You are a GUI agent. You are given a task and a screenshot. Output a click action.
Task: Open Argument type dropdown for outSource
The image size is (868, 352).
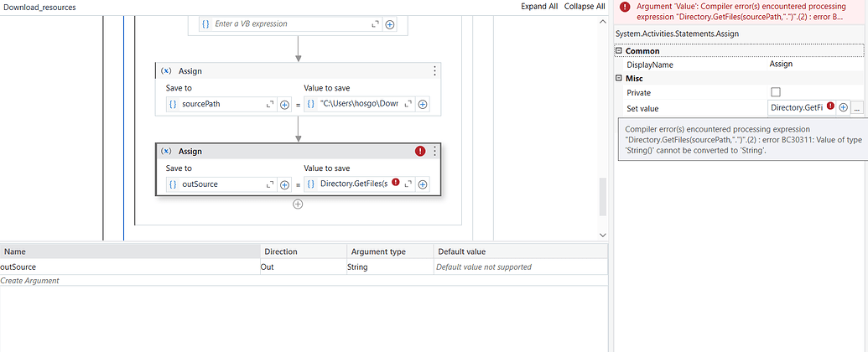click(x=390, y=267)
